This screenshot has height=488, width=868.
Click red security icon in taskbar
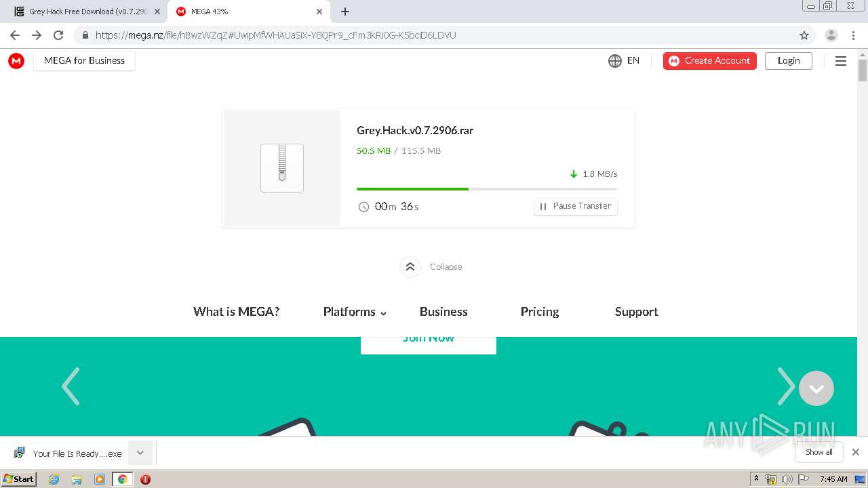145,479
